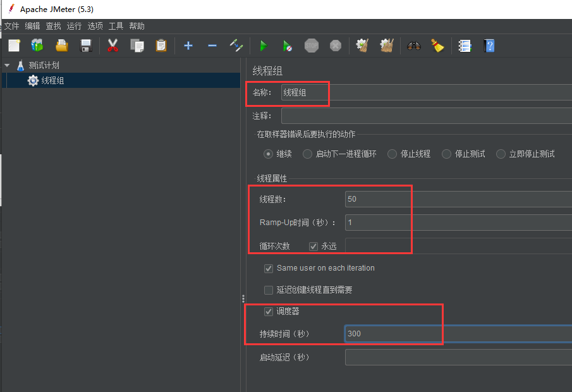Viewport: 572px width, 392px height.
Task: Open the 选项 menu
Action: (x=95, y=27)
